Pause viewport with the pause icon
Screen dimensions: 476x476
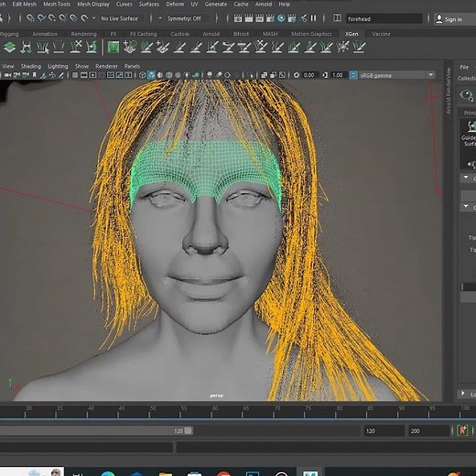(x=313, y=18)
